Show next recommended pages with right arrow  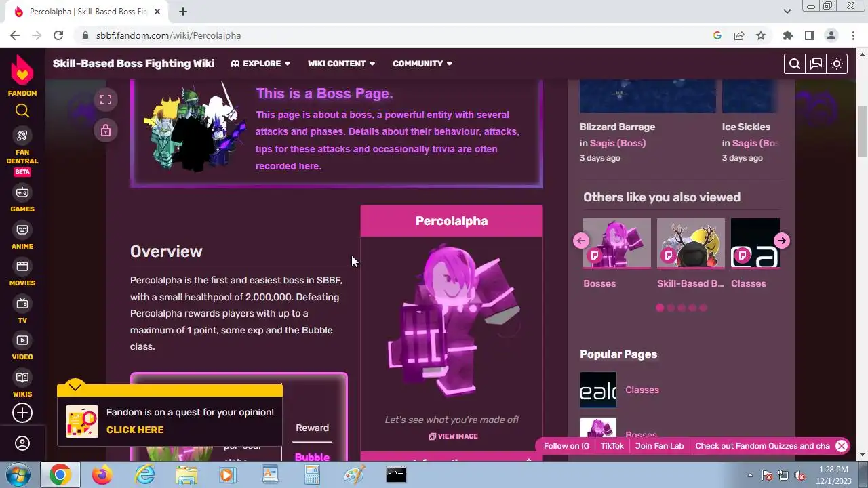point(782,241)
